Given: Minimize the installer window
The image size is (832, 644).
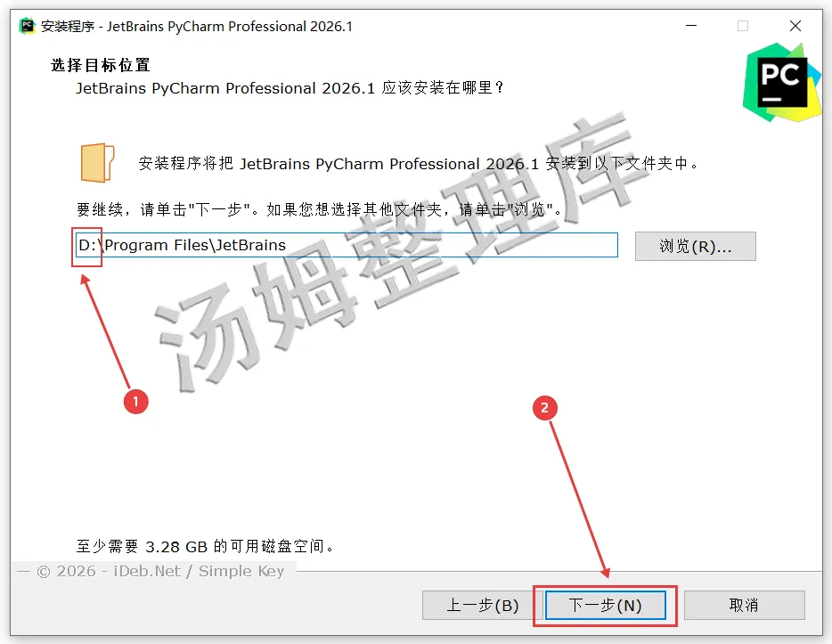Looking at the screenshot, I should point(691,26).
